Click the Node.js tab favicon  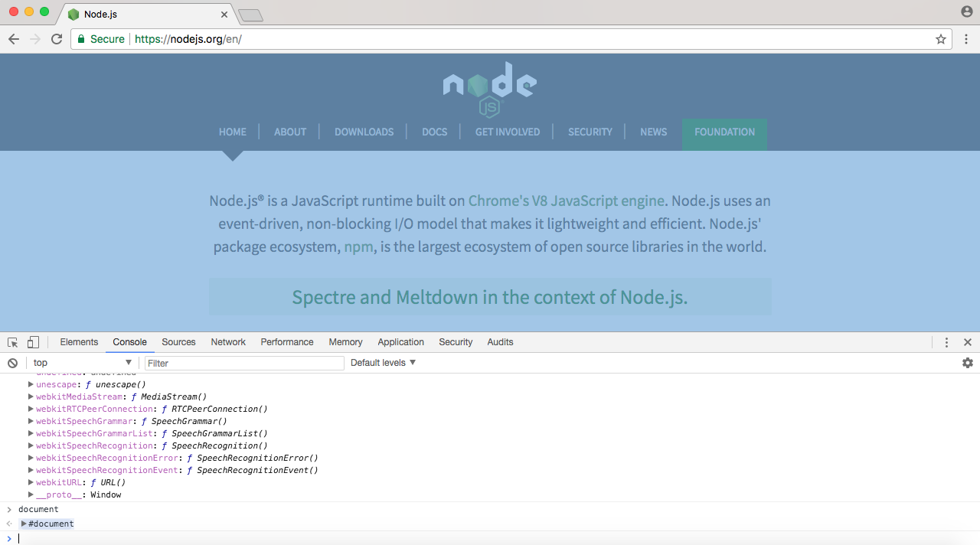point(73,15)
